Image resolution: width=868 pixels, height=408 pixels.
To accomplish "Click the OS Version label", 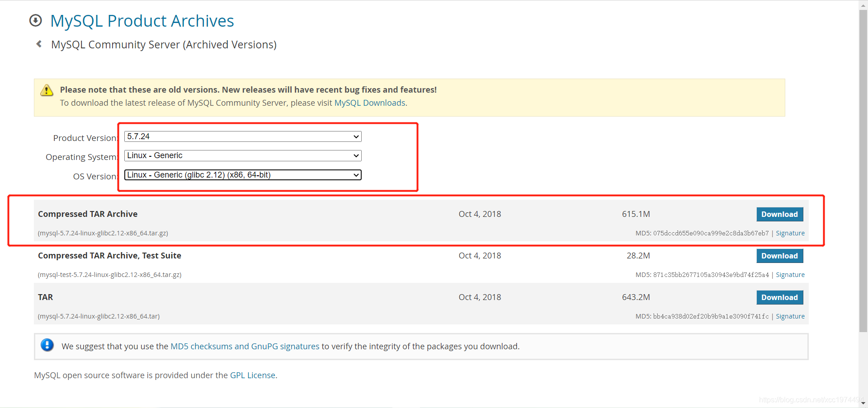I will tap(95, 176).
